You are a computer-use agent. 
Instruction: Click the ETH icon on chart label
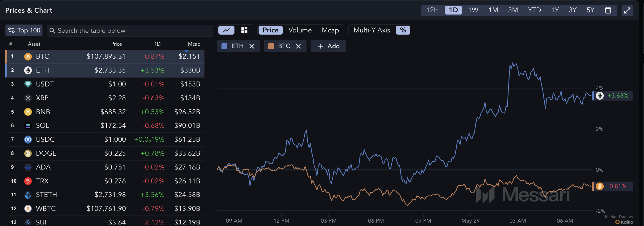pyautogui.click(x=600, y=96)
